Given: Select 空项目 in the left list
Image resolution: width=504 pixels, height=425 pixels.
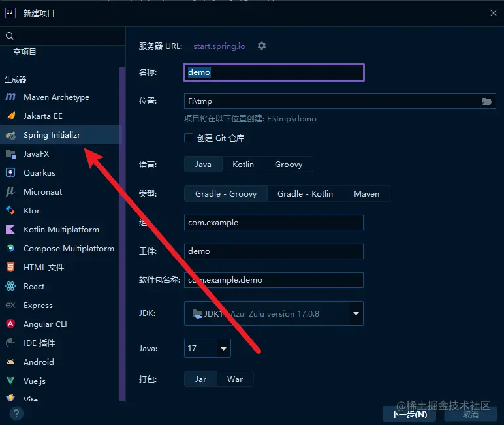Looking at the screenshot, I should (x=24, y=52).
